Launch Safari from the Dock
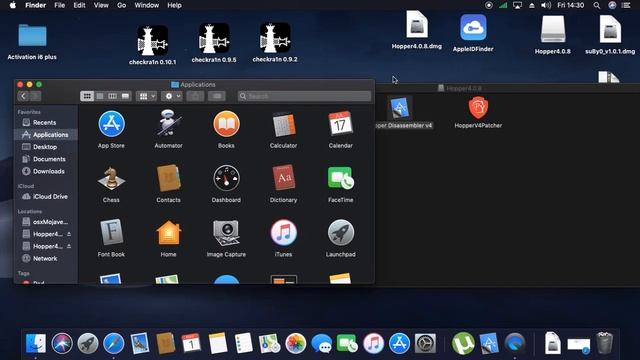Screen dimensions: 640x360 click(113, 343)
